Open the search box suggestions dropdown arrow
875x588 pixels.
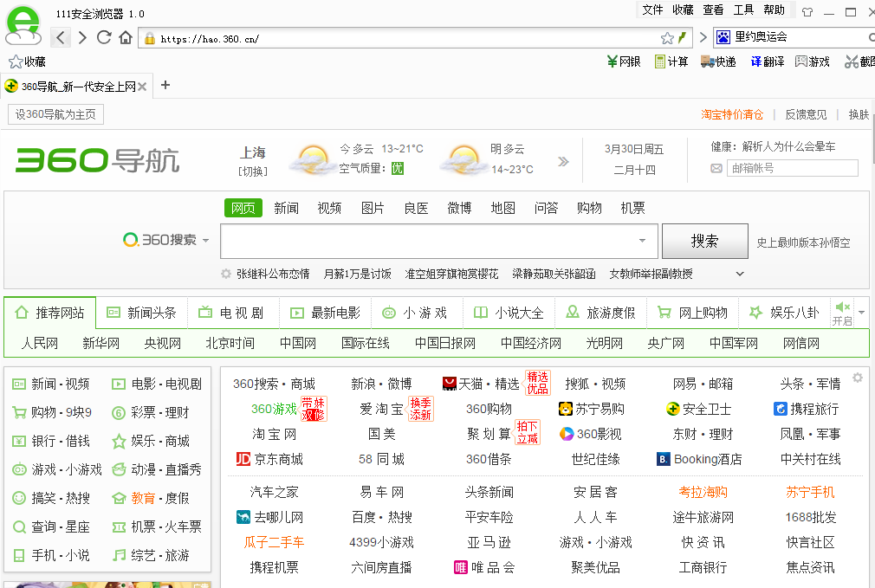[642, 241]
